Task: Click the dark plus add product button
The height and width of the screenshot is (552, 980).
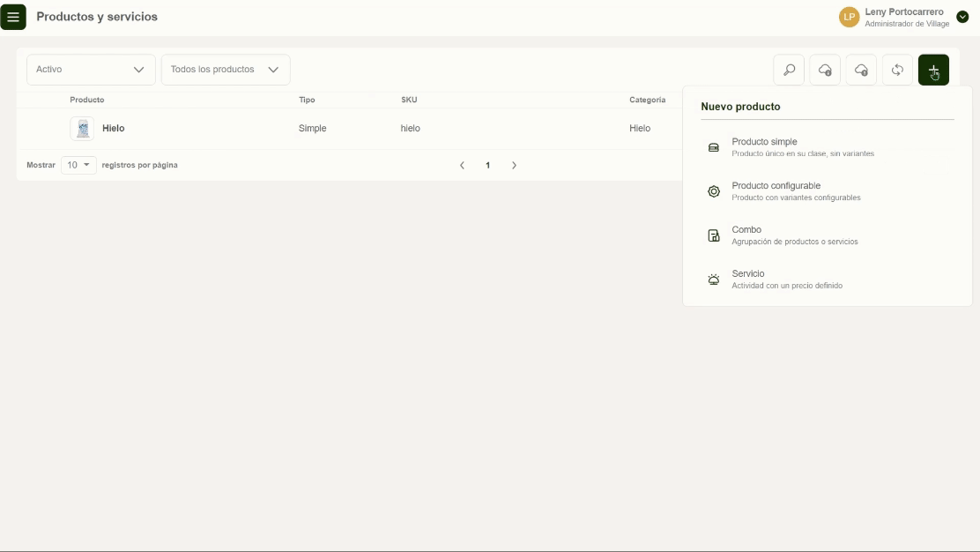Action: coord(934,70)
